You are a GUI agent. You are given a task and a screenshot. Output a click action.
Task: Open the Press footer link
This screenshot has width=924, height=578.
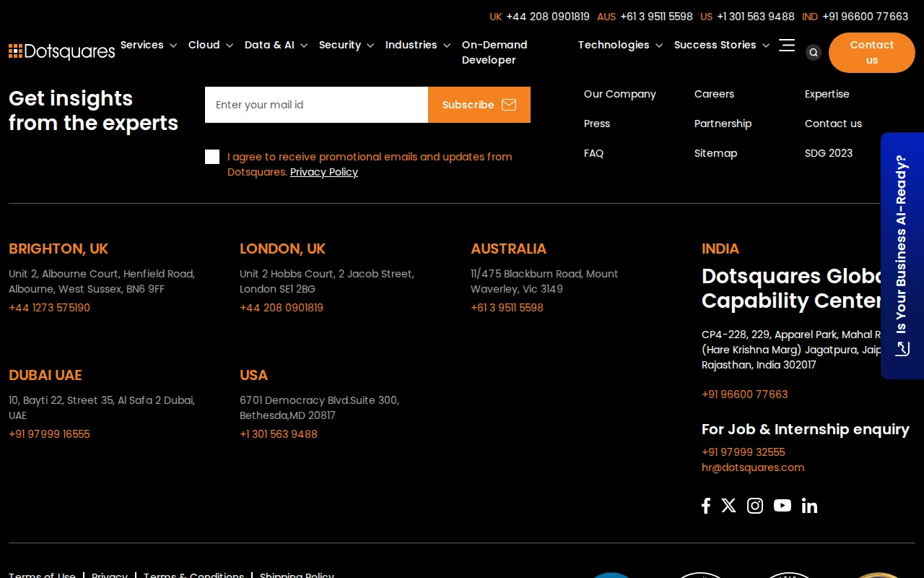click(x=597, y=124)
